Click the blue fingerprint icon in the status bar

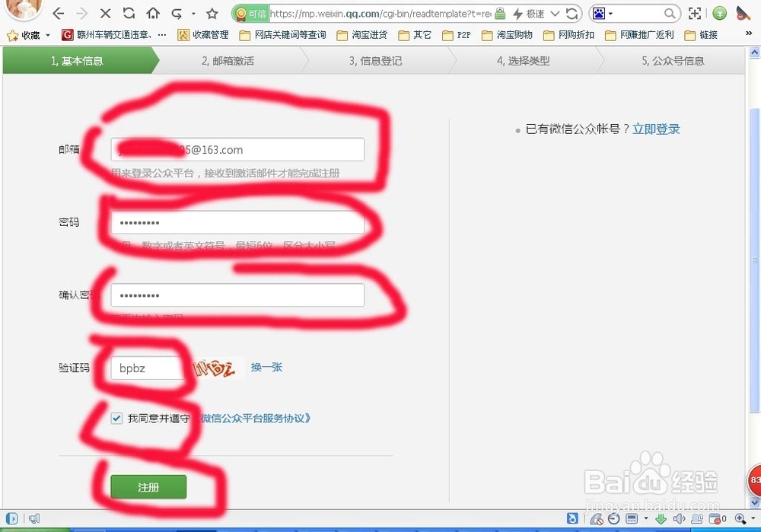pos(573,518)
